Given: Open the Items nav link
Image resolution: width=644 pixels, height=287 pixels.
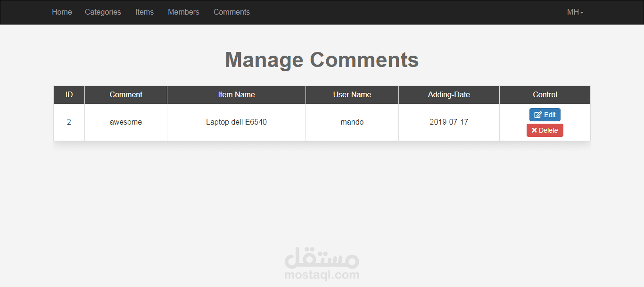Looking at the screenshot, I should coord(144,12).
